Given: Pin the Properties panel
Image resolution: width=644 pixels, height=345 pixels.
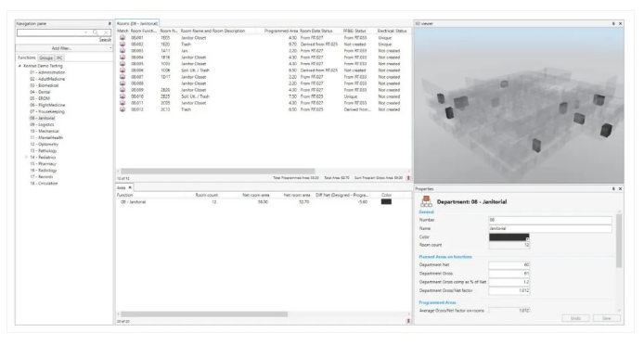Looking at the screenshot, I should point(613,189).
